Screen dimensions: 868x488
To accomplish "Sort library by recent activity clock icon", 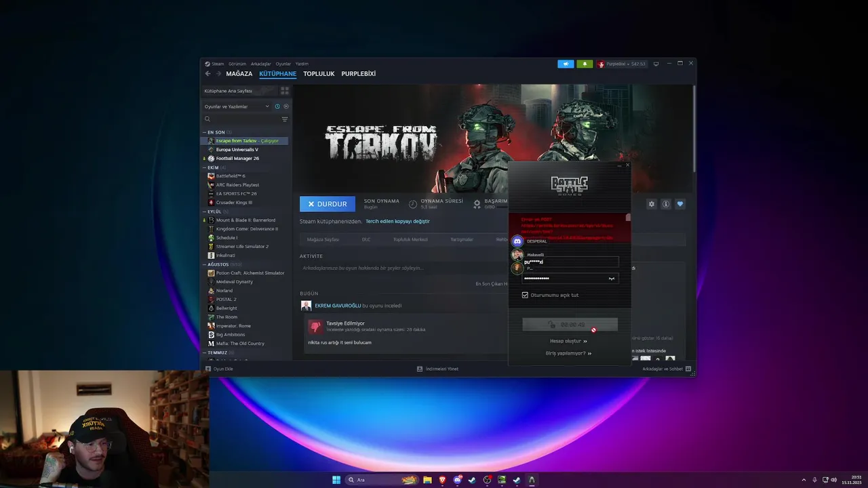I will (x=277, y=106).
